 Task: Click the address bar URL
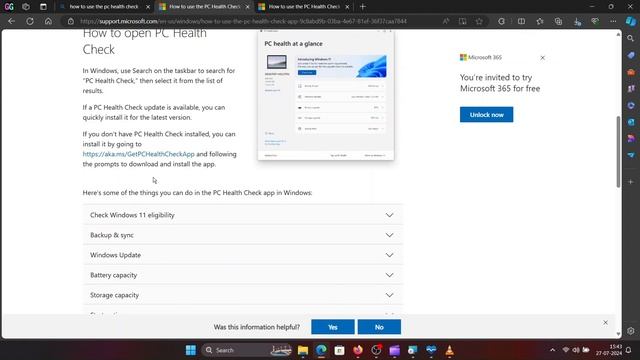click(243, 21)
